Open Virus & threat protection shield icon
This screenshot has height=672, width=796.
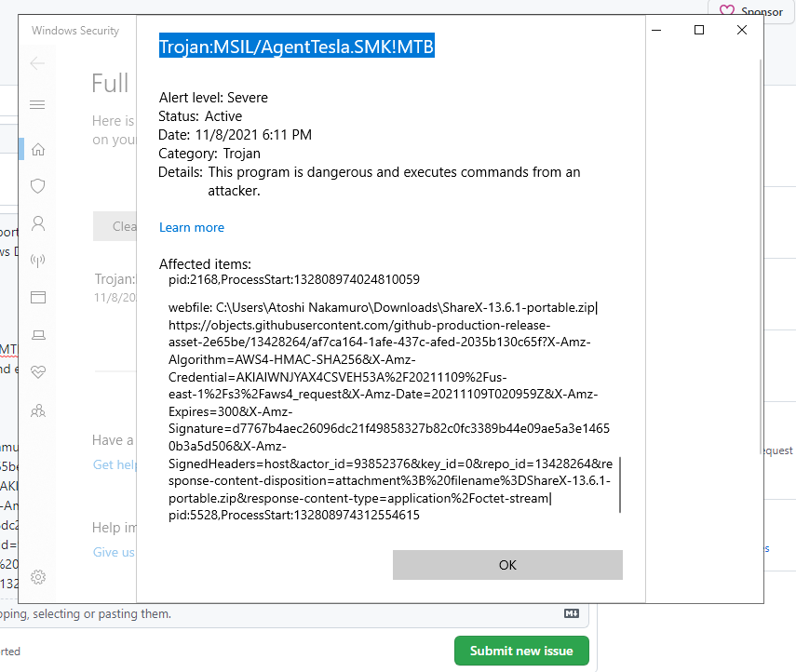coord(38,186)
